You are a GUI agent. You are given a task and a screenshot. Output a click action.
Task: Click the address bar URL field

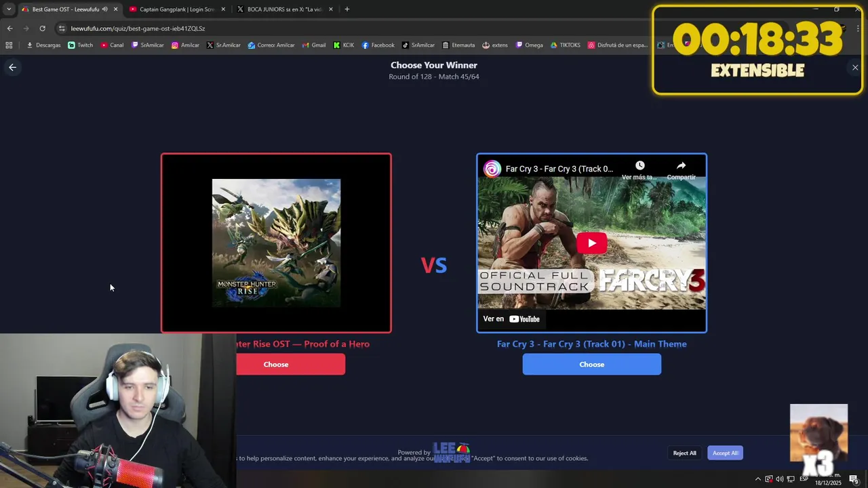pos(353,28)
